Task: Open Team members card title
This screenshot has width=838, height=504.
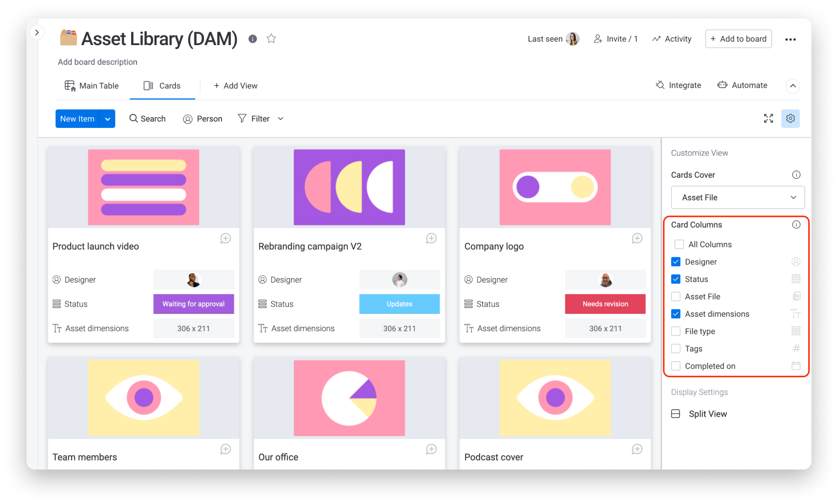Action: click(x=85, y=457)
